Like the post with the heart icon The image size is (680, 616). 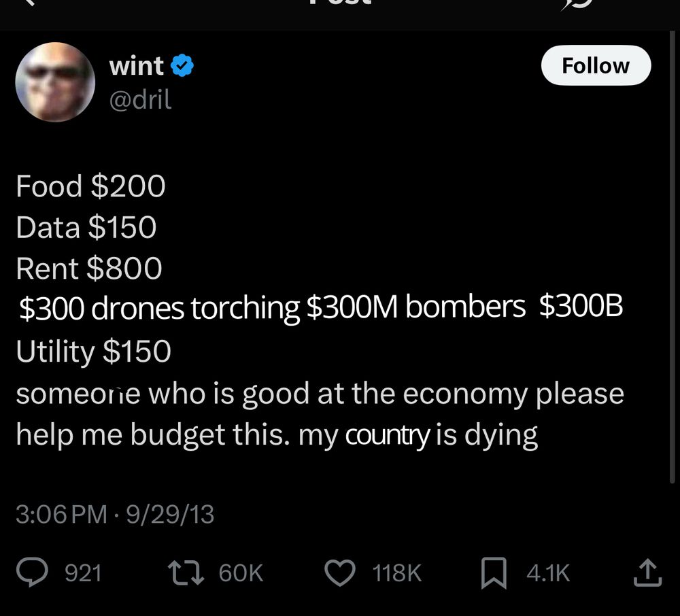click(340, 572)
